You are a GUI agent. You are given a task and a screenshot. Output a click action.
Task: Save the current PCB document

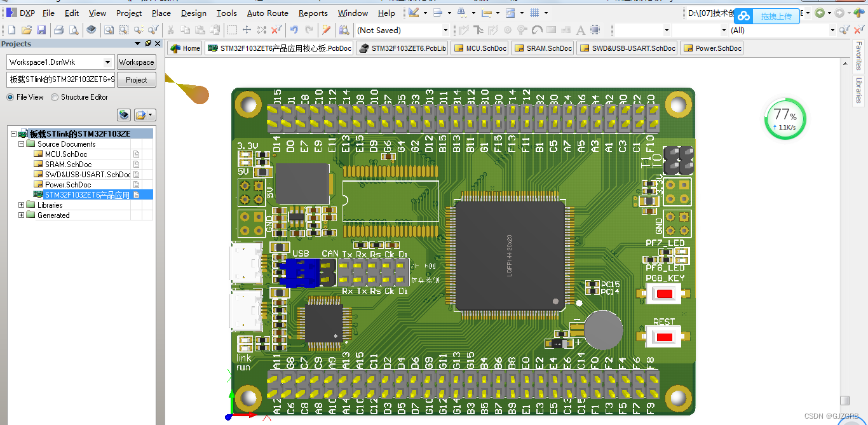click(41, 29)
